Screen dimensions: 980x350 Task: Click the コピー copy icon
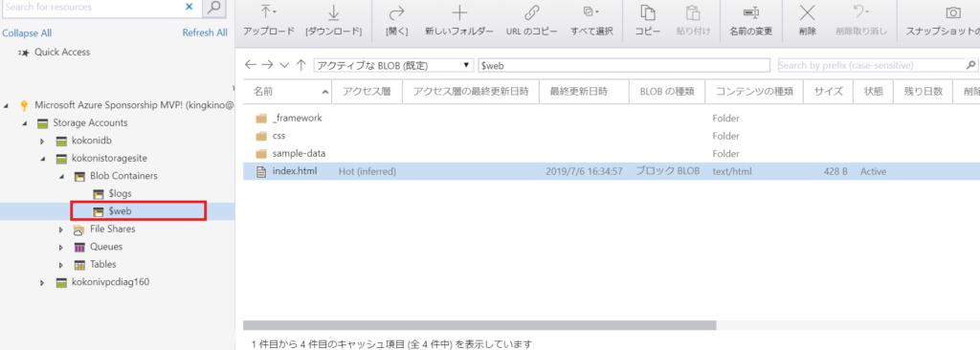click(x=648, y=12)
